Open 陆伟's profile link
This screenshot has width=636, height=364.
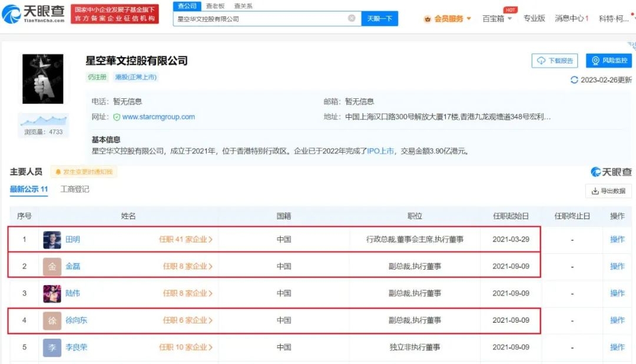(x=72, y=293)
